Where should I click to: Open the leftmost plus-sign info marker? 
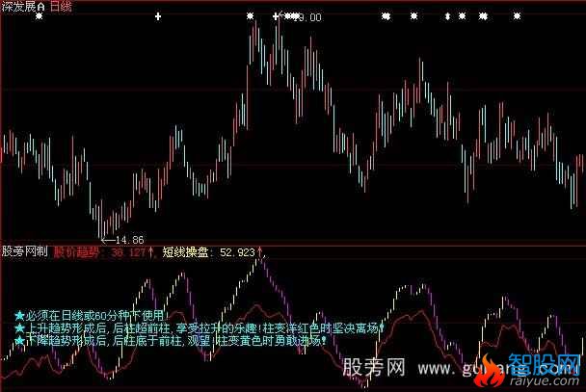[158, 16]
